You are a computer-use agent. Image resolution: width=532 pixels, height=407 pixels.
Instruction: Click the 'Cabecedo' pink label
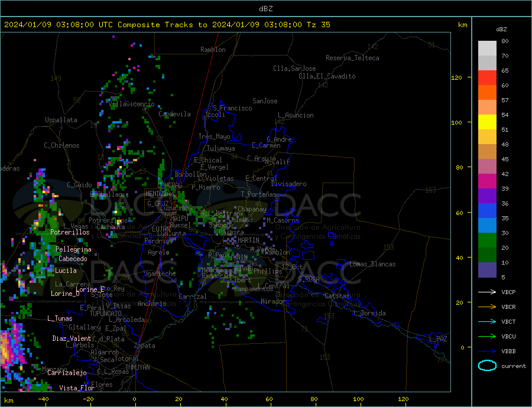73,259
